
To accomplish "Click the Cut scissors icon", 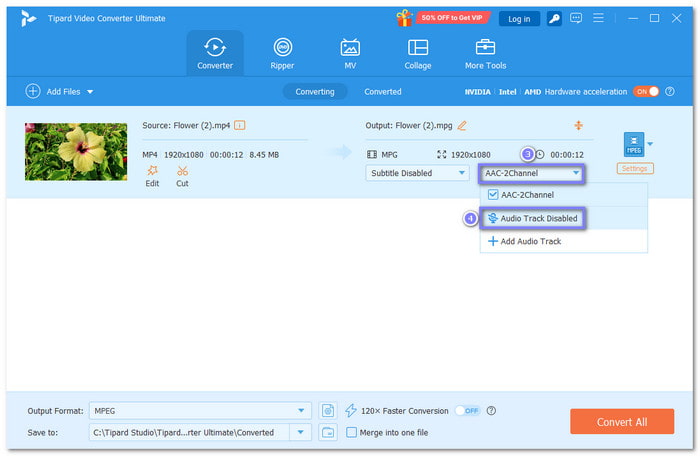I will [x=182, y=171].
